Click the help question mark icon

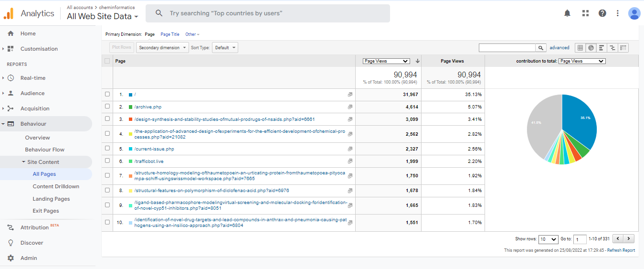coord(602,13)
